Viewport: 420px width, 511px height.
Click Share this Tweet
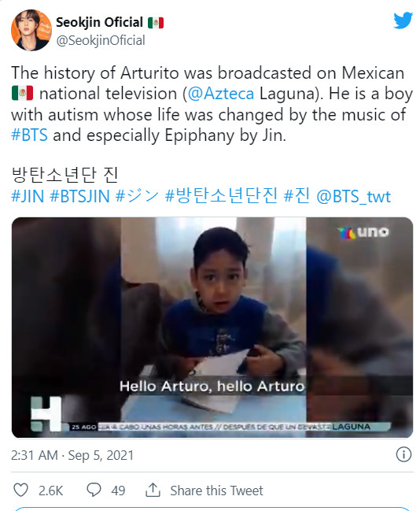[x=216, y=491]
